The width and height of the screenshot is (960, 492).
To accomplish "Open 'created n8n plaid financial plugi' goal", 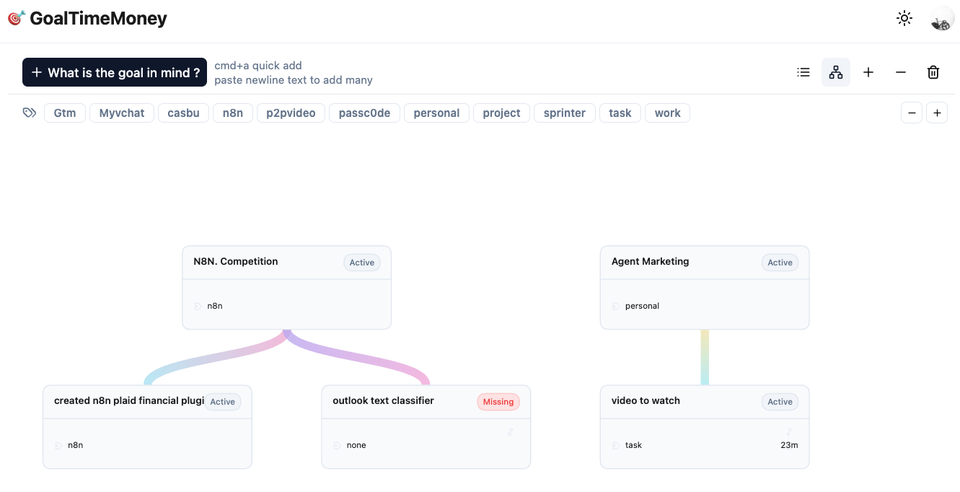I will [129, 401].
